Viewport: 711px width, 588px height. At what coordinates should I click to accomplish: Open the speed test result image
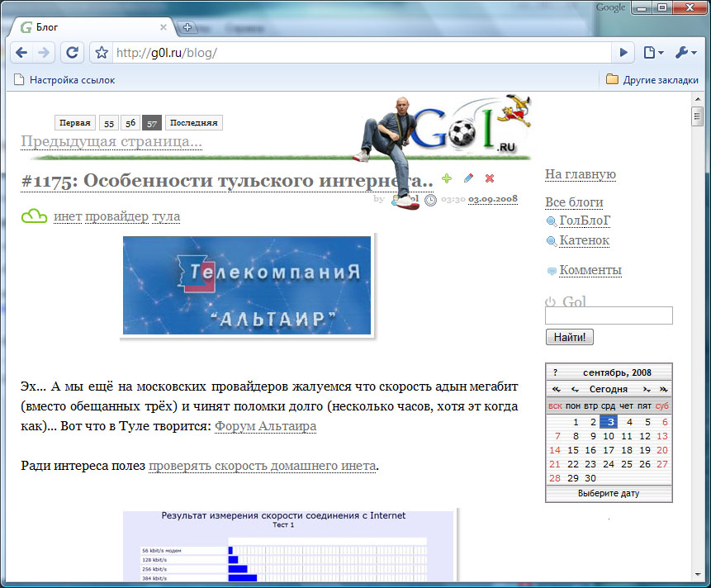pyautogui.click(x=288, y=545)
